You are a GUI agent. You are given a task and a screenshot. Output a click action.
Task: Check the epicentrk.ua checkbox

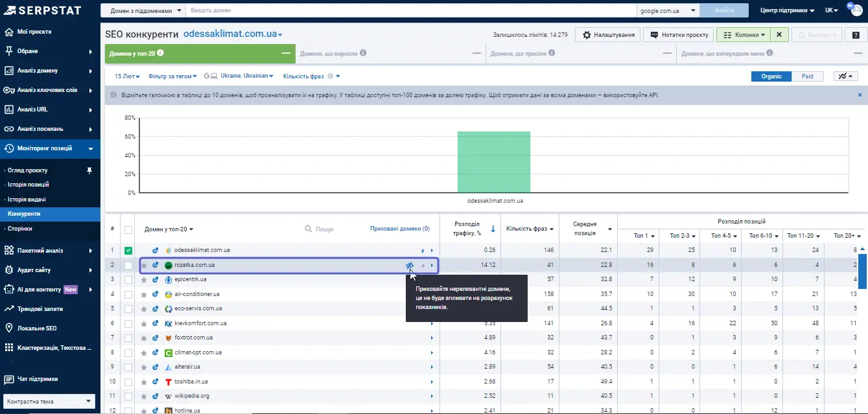click(x=128, y=280)
